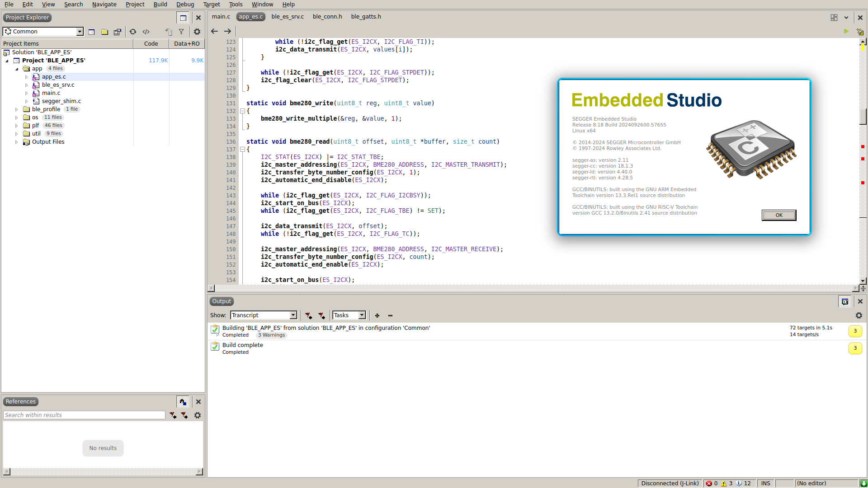Click the Search within results field
Viewport: 868px width, 488px height.
(x=85, y=415)
